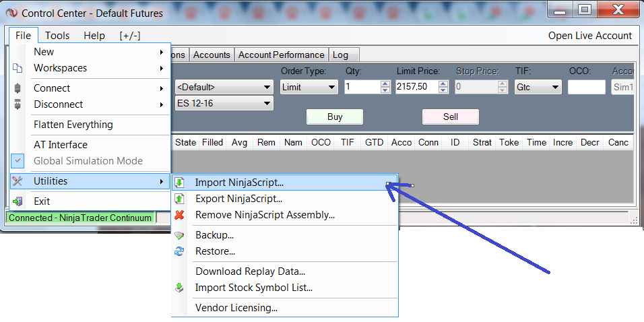Click the Open Live Account link

coord(589,36)
